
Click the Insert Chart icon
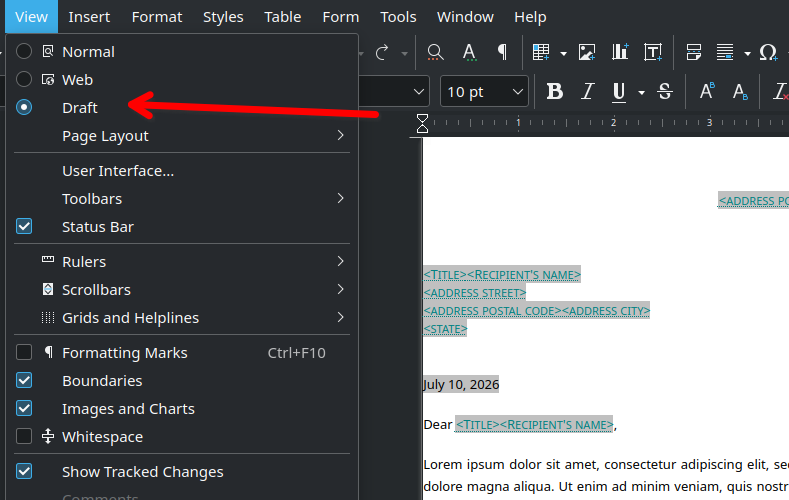pyautogui.click(x=620, y=52)
